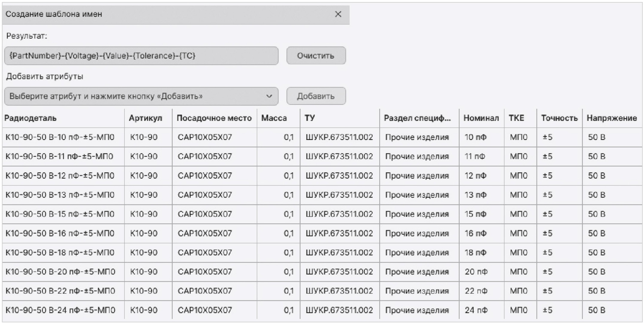Click the ТКЕ column header

point(516,118)
